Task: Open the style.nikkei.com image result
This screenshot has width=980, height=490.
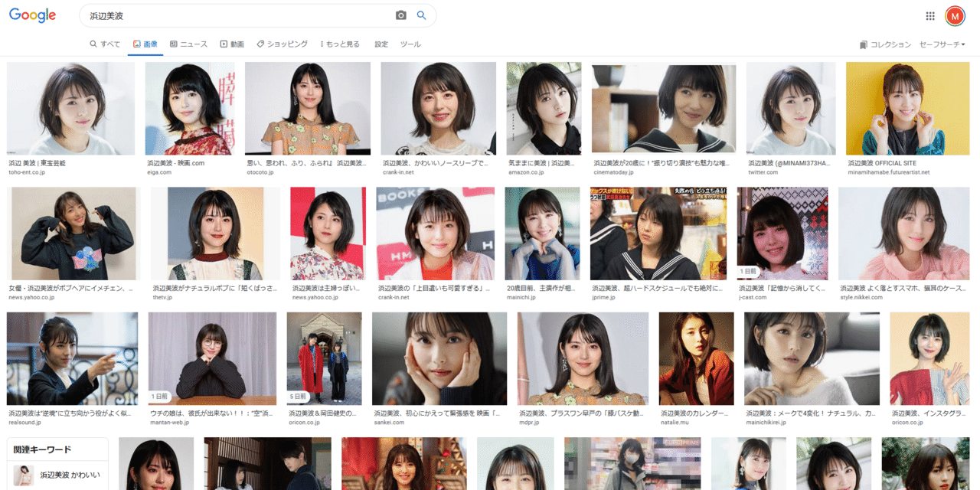Action: click(905, 234)
